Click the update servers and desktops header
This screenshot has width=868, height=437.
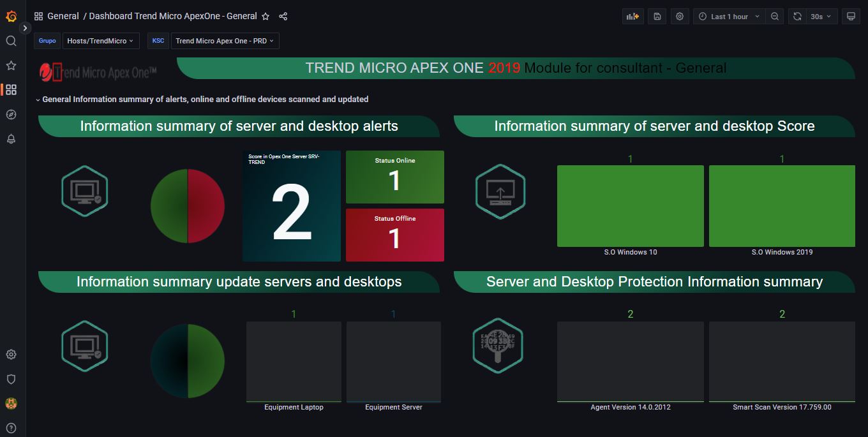pyautogui.click(x=239, y=282)
